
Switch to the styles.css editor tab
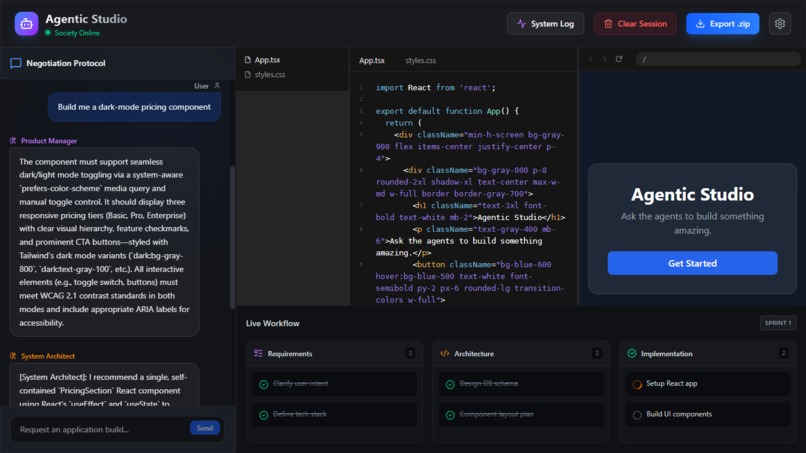420,60
